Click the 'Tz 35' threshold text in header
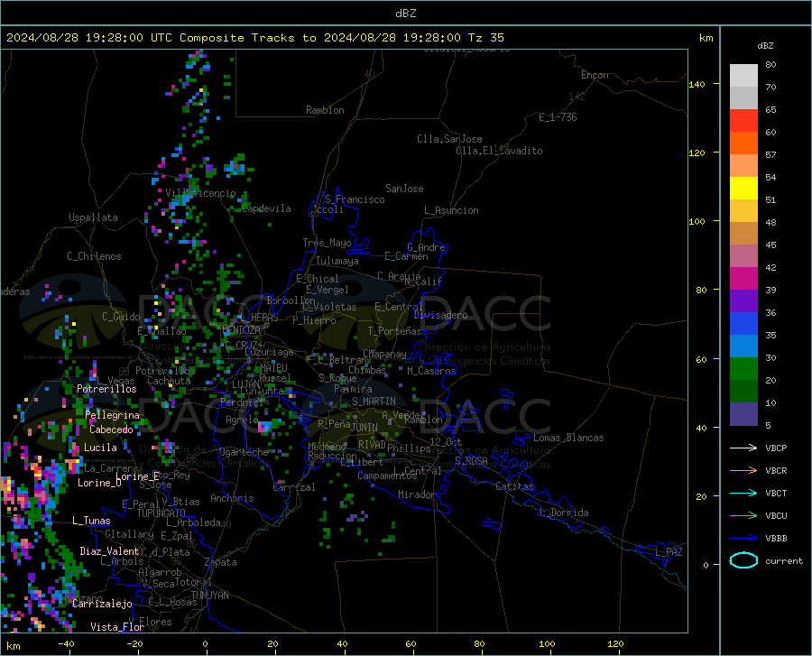The image size is (812, 656). click(486, 38)
